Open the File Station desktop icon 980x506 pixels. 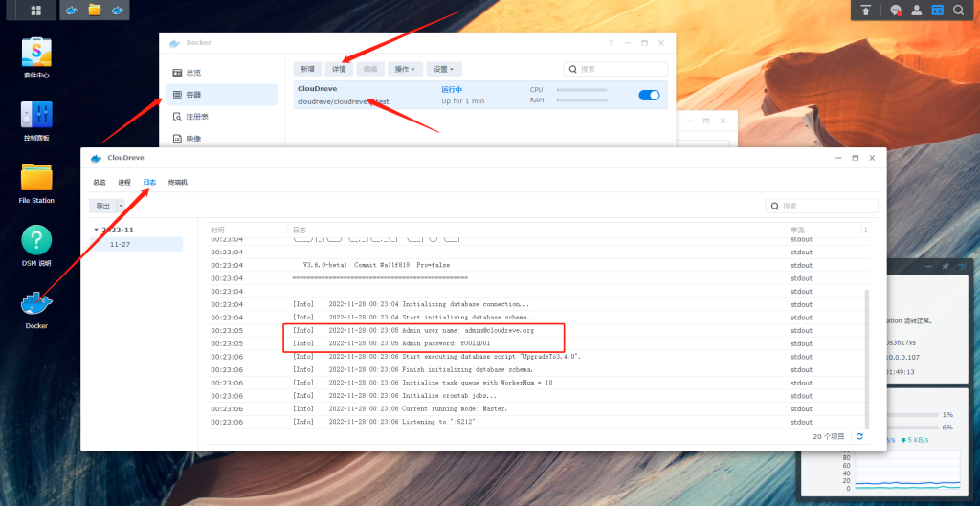[x=36, y=183]
